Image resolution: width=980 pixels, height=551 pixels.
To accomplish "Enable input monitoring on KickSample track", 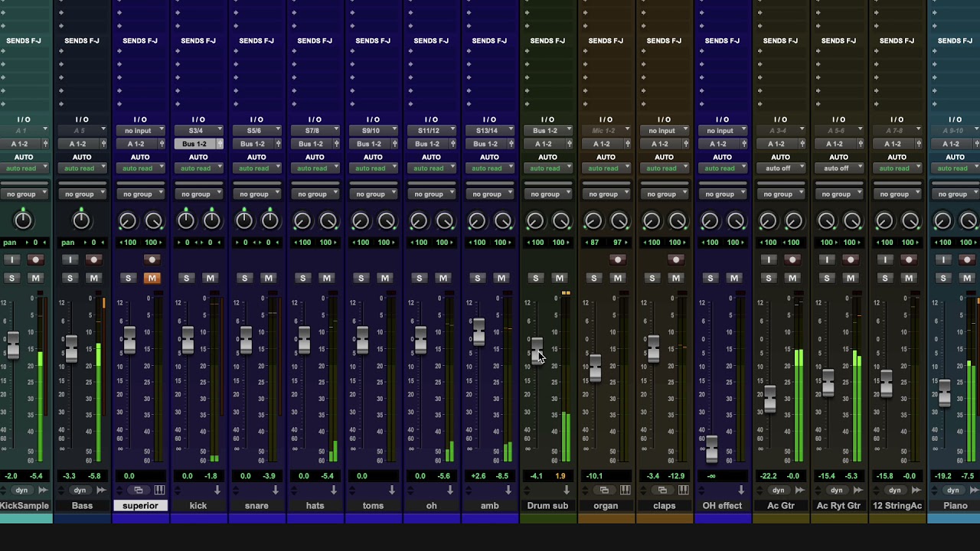I will click(11, 260).
